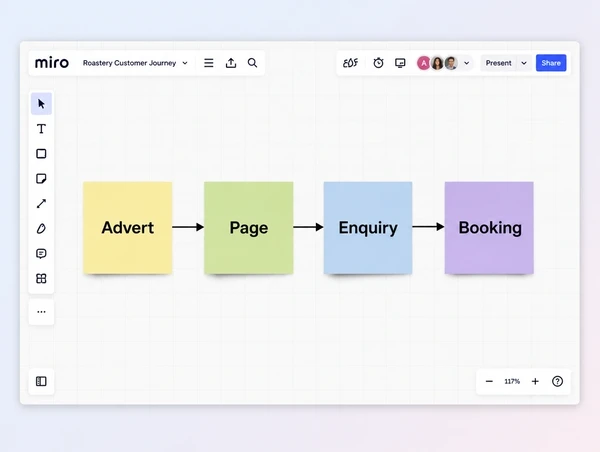The width and height of the screenshot is (600, 452).
Task: Click the pink 'A' user avatar
Action: [423, 63]
